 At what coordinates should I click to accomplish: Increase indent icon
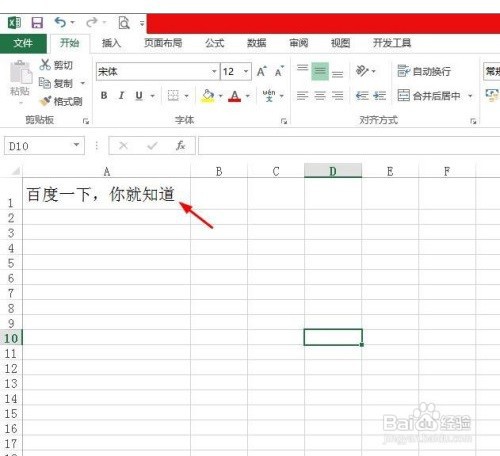pyautogui.click(x=380, y=96)
